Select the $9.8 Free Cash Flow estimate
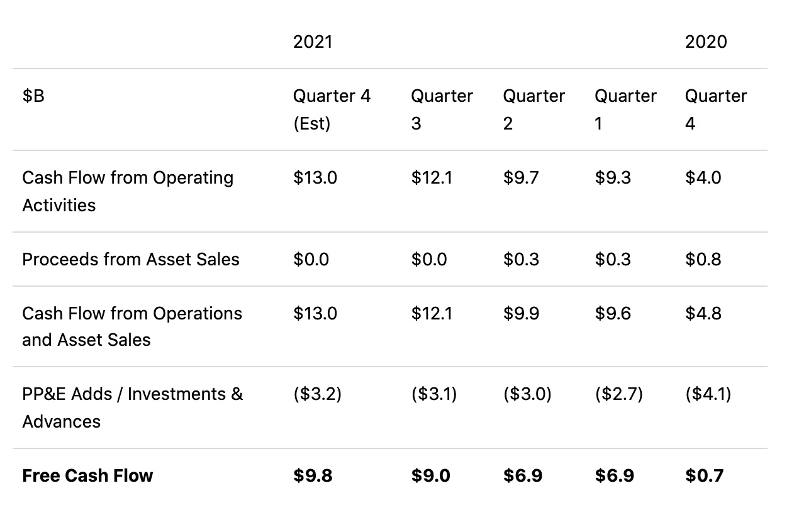This screenshot has height=532, width=799. (313, 475)
